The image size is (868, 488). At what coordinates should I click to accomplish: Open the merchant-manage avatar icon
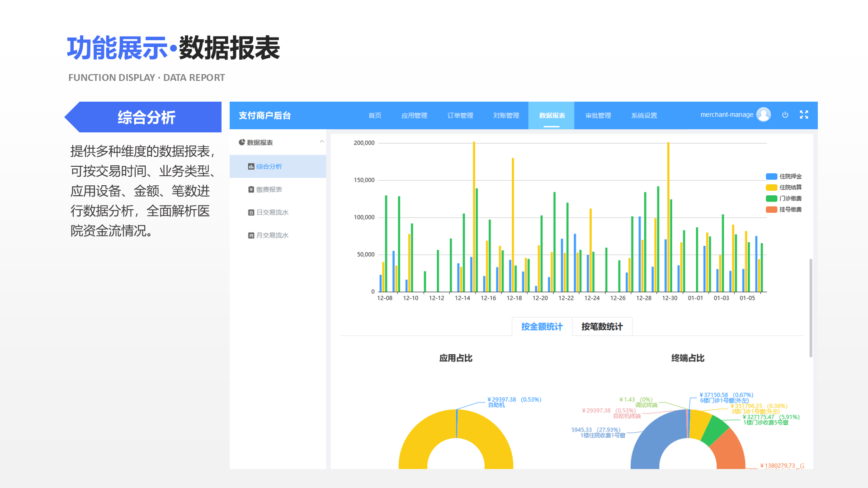(764, 114)
